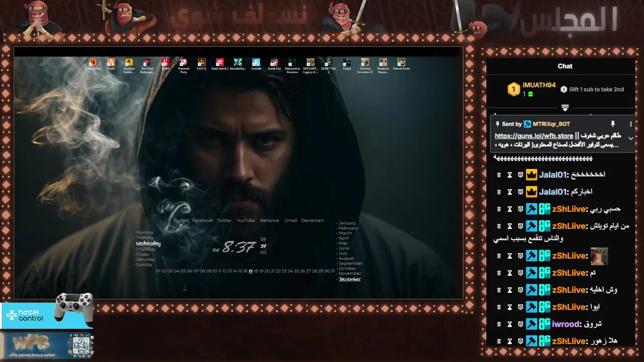Select the SILENT HILL 2 shortcut
The width and height of the screenshot is (644, 362).
(x=329, y=65)
